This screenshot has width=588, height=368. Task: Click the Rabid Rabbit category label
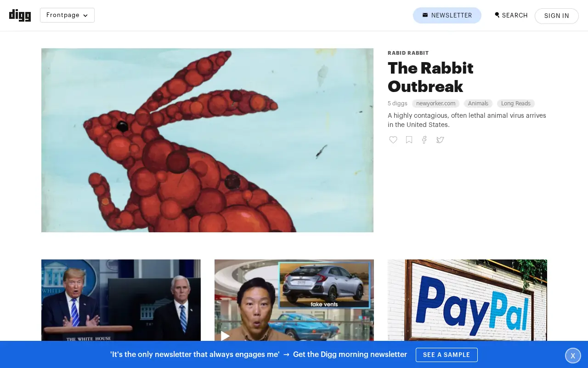[408, 53]
